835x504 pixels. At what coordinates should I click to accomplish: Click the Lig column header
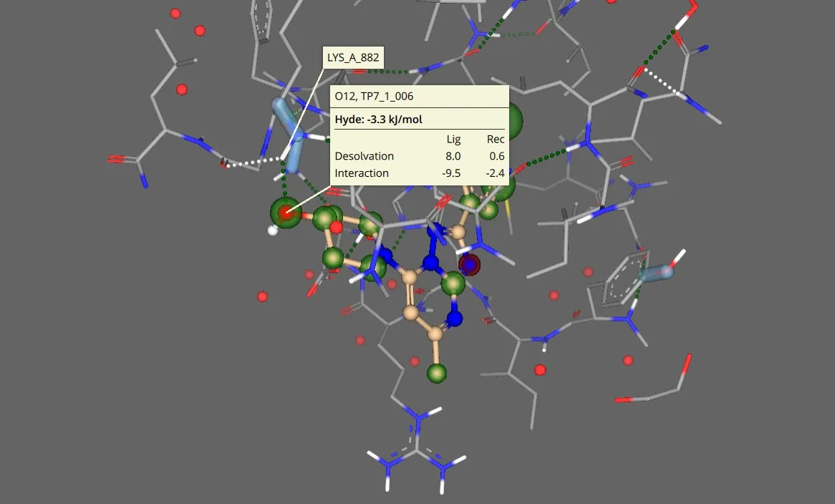coord(453,140)
